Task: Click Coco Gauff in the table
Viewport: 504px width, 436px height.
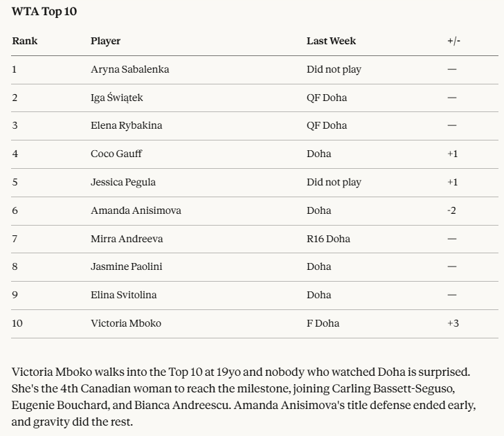Action: (x=116, y=154)
